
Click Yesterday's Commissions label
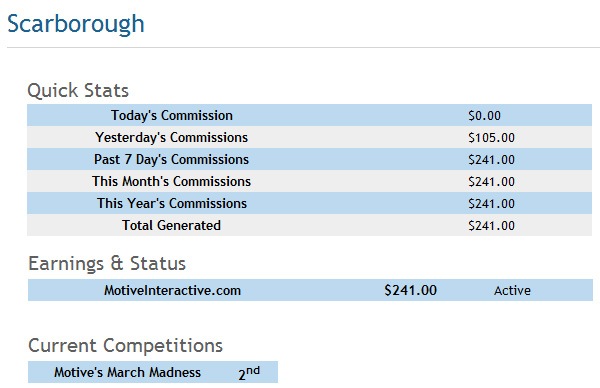click(x=171, y=137)
